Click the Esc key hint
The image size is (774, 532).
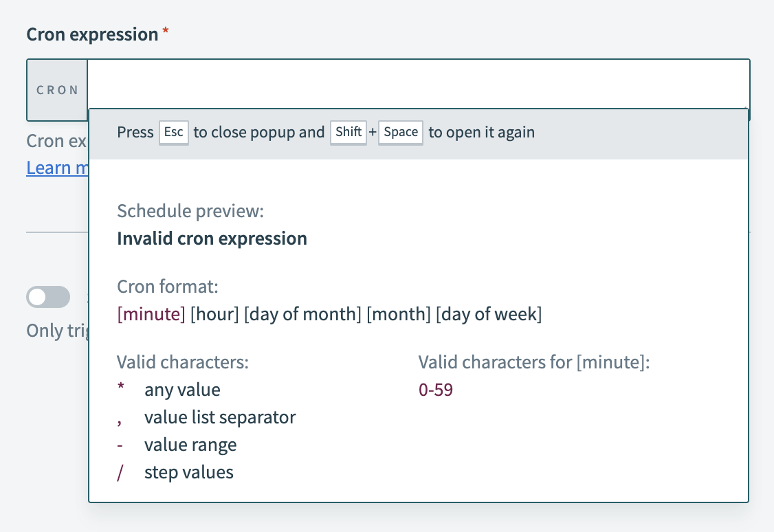(x=173, y=132)
